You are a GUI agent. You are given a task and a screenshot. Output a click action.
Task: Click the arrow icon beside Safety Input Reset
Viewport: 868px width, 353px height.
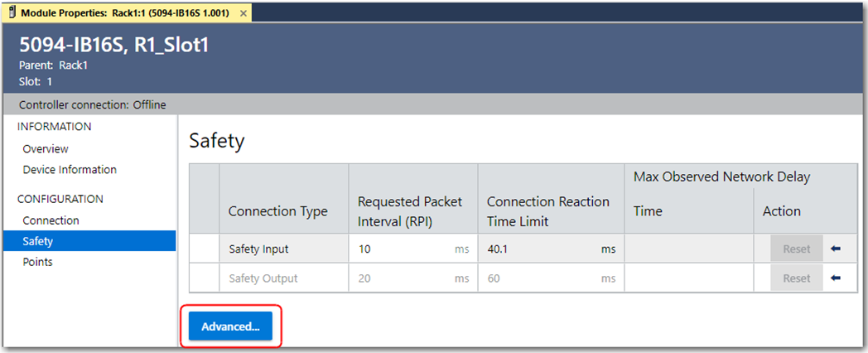coord(835,249)
